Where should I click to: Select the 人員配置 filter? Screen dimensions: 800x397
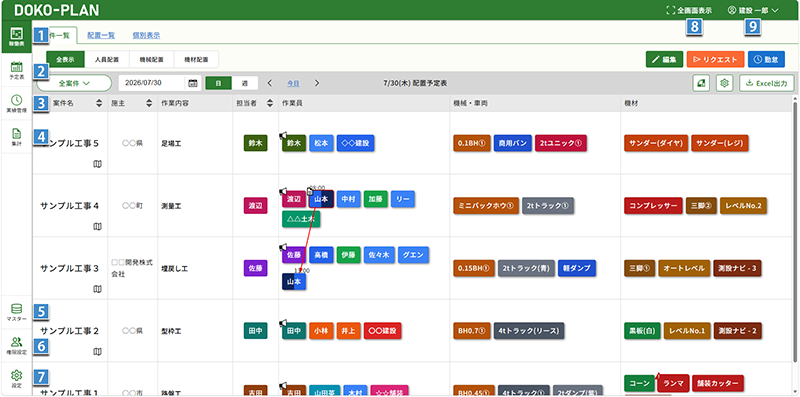point(107,59)
